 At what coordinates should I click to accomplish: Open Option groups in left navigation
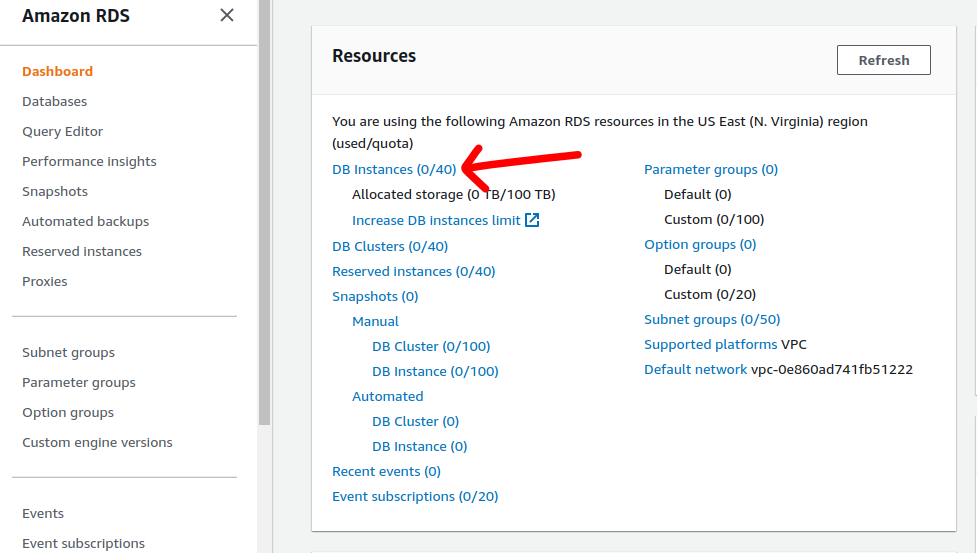point(68,412)
